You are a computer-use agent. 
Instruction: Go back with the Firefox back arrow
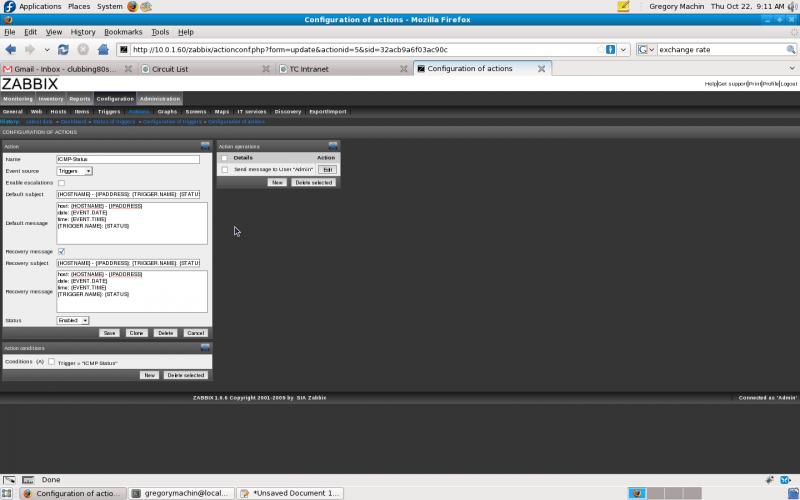[11, 49]
